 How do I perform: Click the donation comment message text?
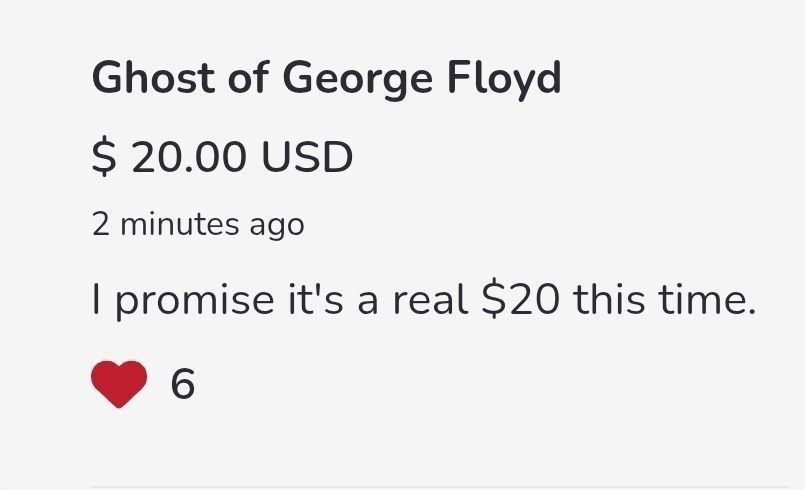[x=424, y=300]
